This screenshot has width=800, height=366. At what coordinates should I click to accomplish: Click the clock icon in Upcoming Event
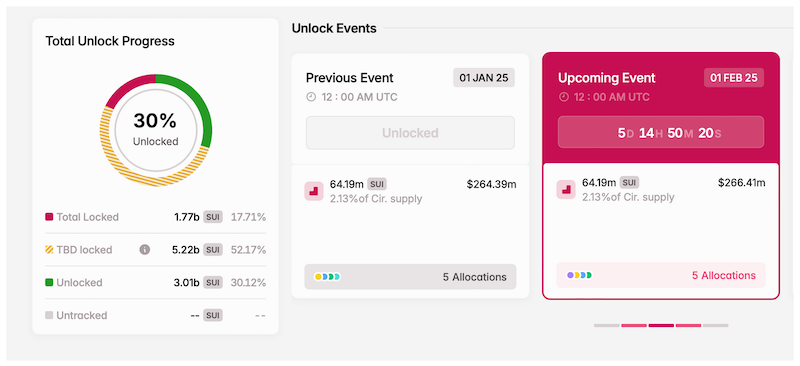pyautogui.click(x=564, y=97)
